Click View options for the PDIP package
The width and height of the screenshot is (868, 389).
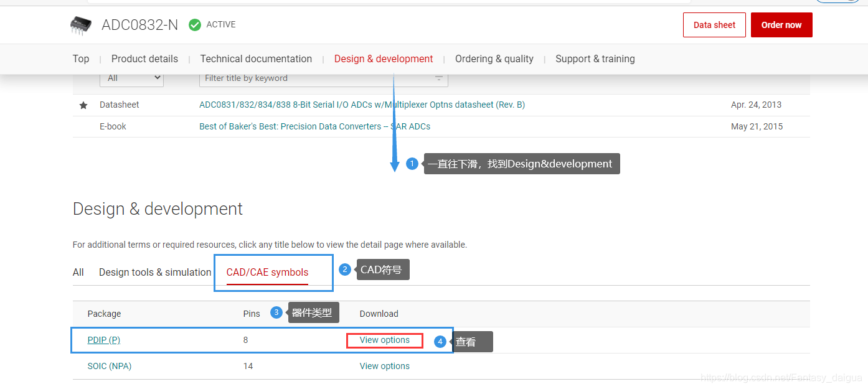[385, 340]
